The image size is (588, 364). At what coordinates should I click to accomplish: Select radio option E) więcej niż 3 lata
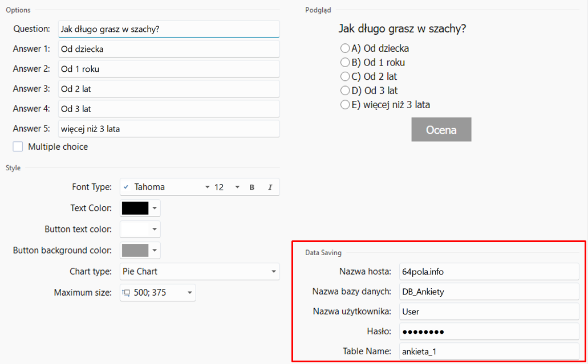coord(344,105)
